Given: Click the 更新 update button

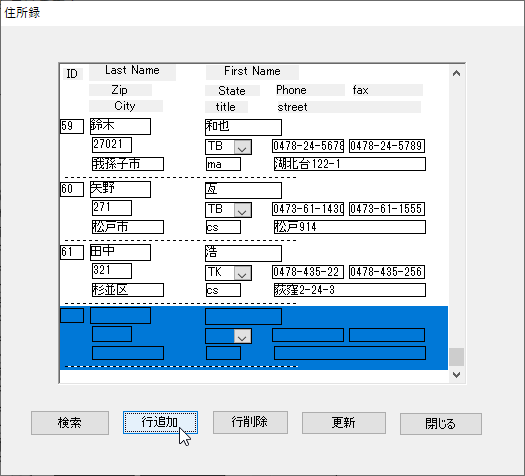Looking at the screenshot, I should point(344,423).
